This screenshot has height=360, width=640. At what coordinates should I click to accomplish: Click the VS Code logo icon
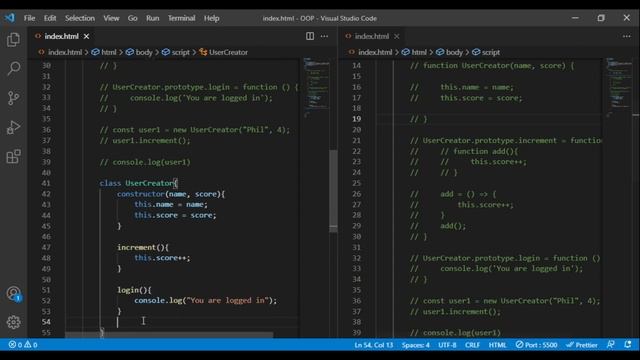tap(10, 18)
